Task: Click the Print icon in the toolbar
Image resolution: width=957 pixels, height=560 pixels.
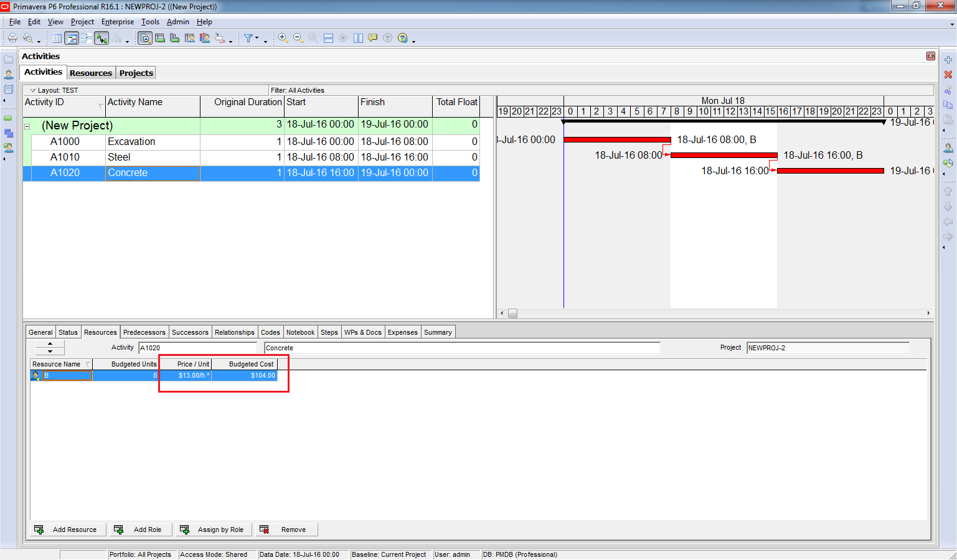Action: pos(12,38)
